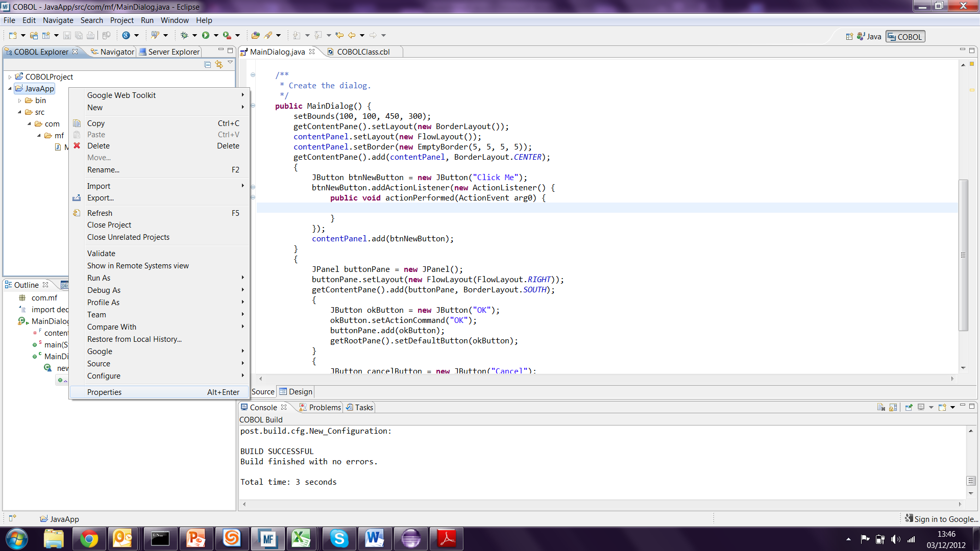Select Properties in the context menu
Screen dimensions: 980x551
(104, 392)
